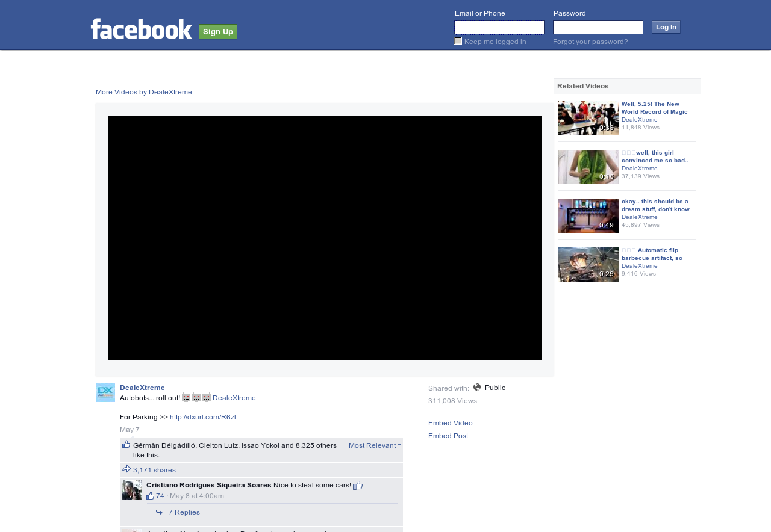Select the 37,139 Views text

click(x=640, y=176)
